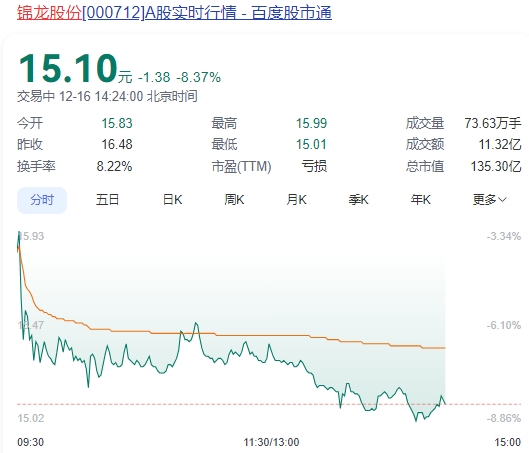
Task: Switch to the 月K chart tab
Action: [297, 200]
